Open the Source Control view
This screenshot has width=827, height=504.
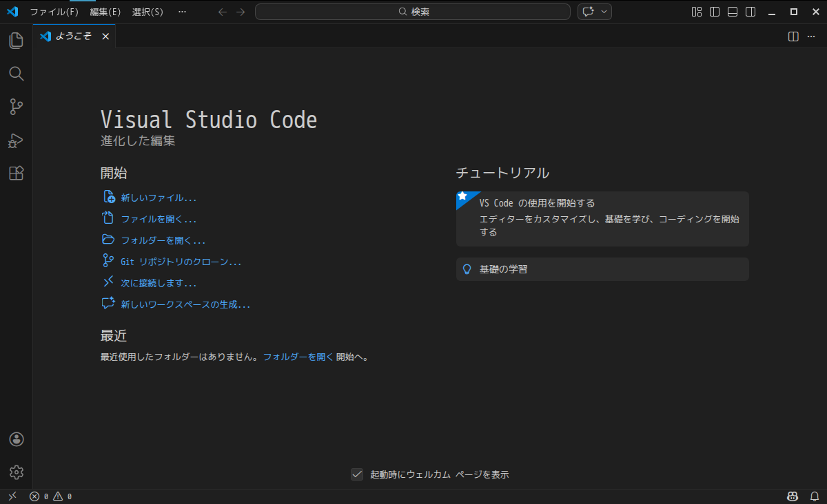coord(16,107)
